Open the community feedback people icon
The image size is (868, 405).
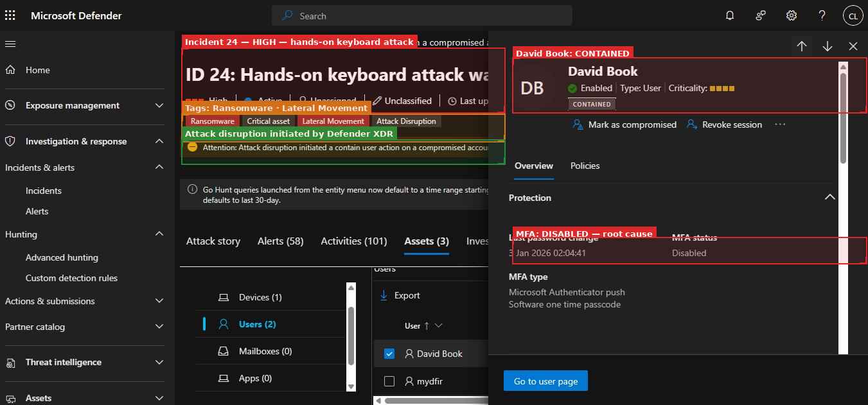[761, 15]
